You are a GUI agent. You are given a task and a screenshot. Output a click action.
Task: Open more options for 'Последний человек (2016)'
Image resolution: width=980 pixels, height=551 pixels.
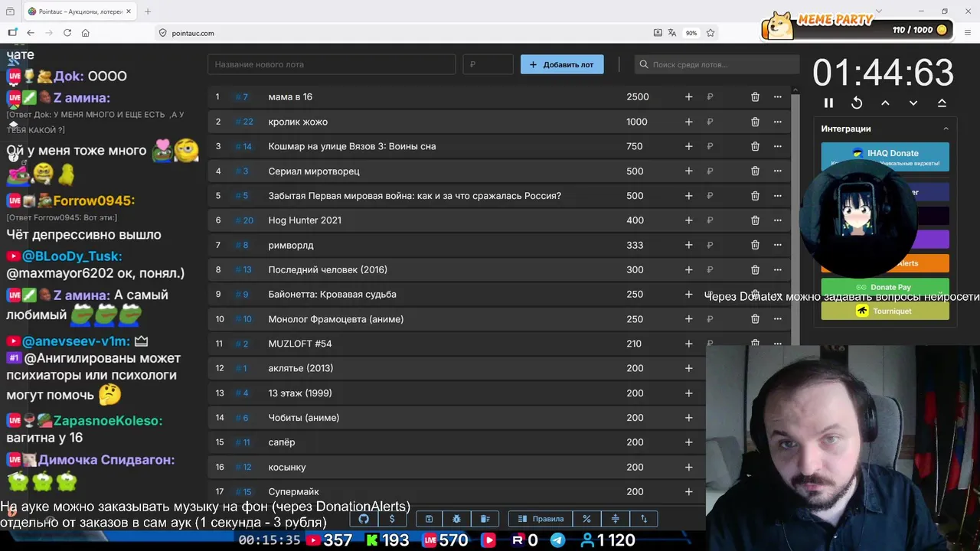(x=777, y=269)
